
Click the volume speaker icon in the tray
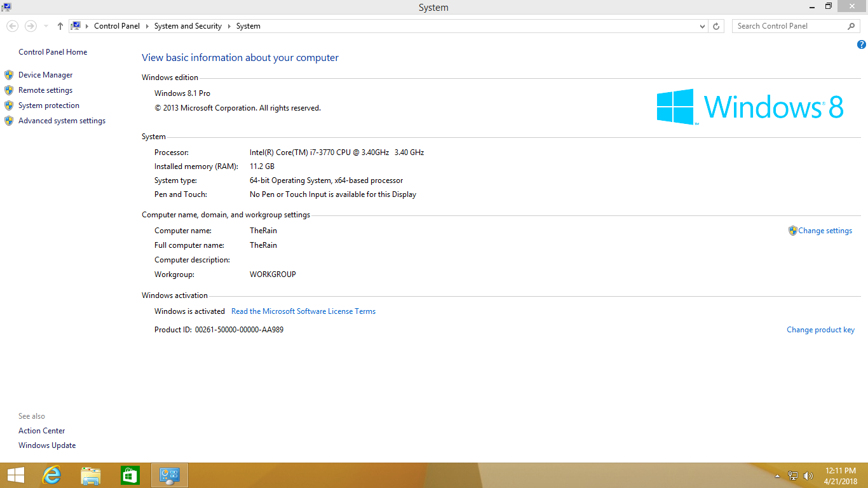pyautogui.click(x=808, y=475)
